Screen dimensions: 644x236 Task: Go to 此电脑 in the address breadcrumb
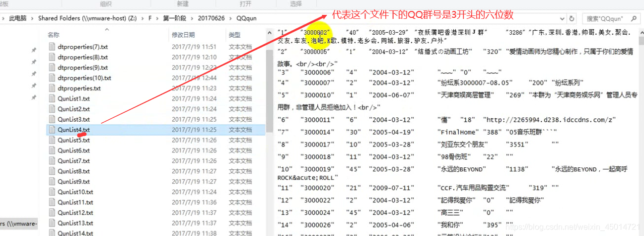(x=19, y=18)
